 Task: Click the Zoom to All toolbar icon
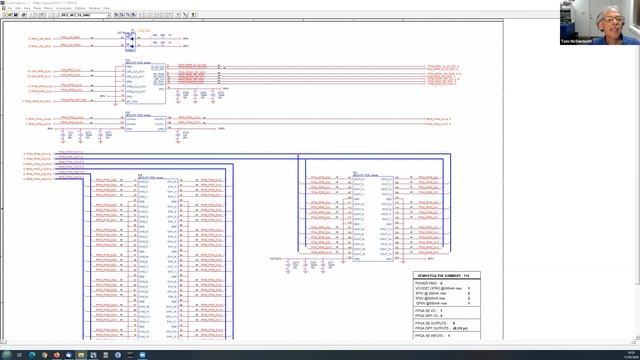tap(133, 15)
